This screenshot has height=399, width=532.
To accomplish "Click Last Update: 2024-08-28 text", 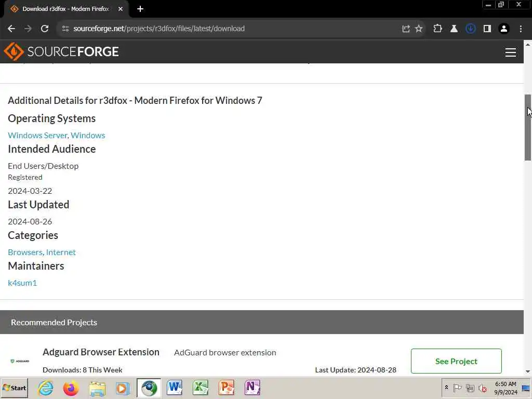I will click(x=355, y=370).
